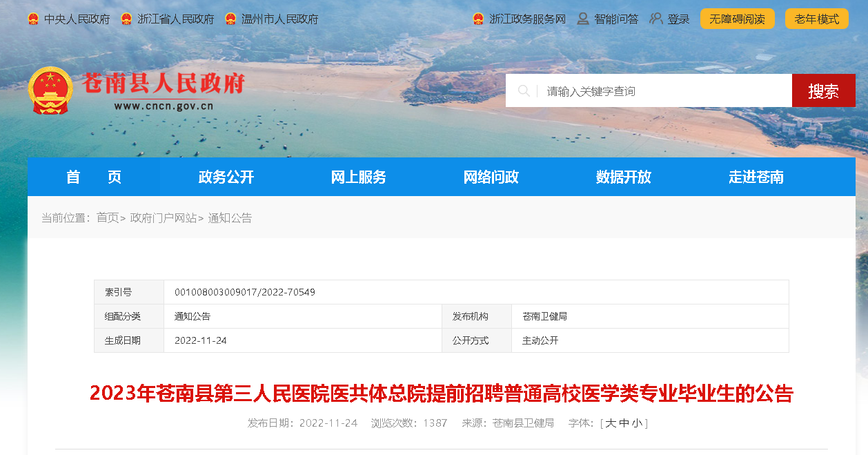Open the 网上服务 menu
This screenshot has height=455, width=868.
coord(359,177)
